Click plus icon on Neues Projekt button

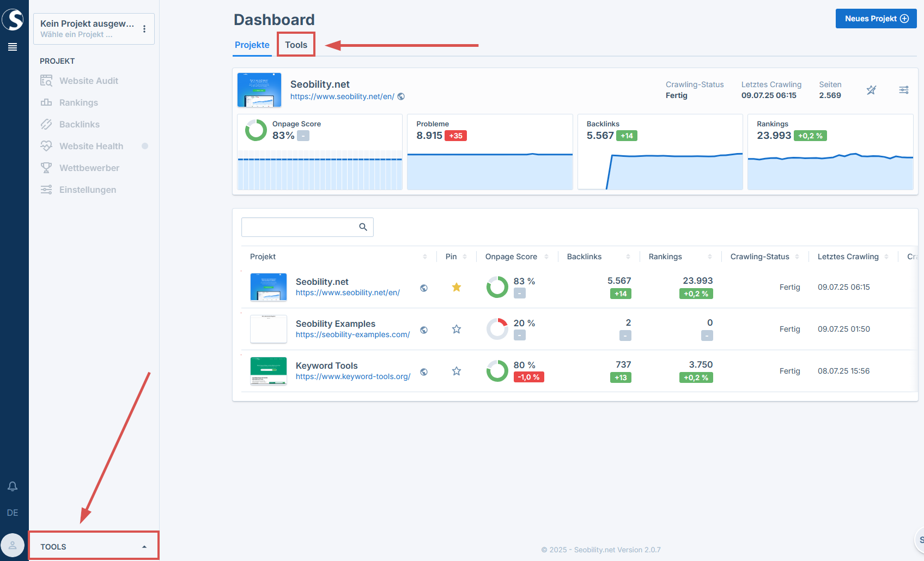(904, 19)
